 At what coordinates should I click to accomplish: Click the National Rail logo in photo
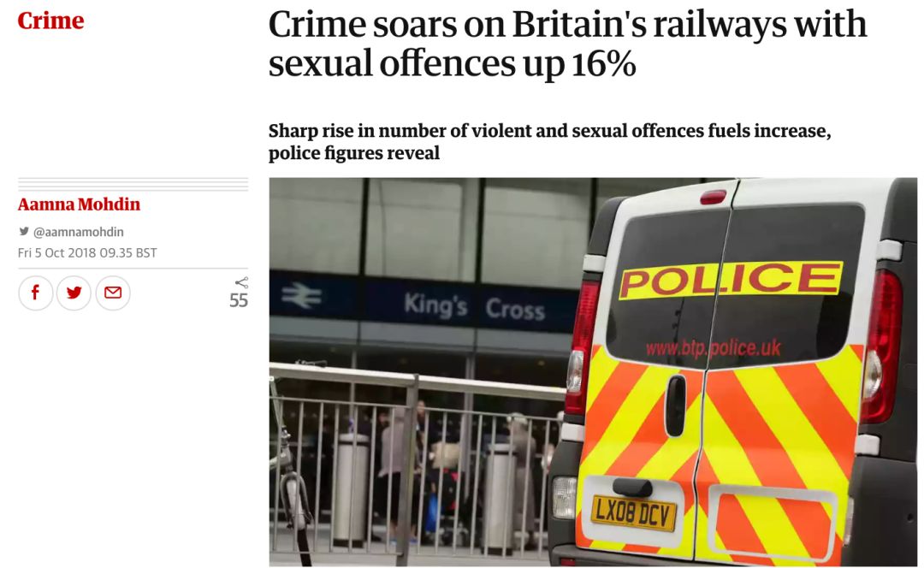(x=301, y=296)
